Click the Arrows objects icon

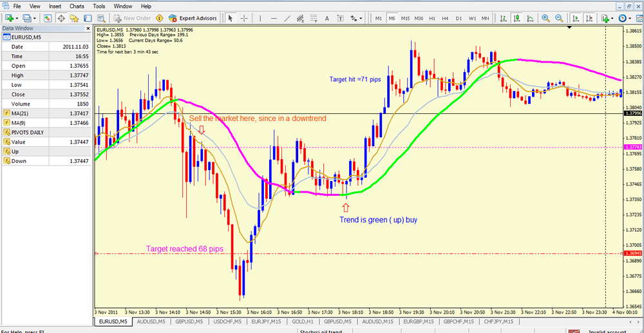(354, 18)
